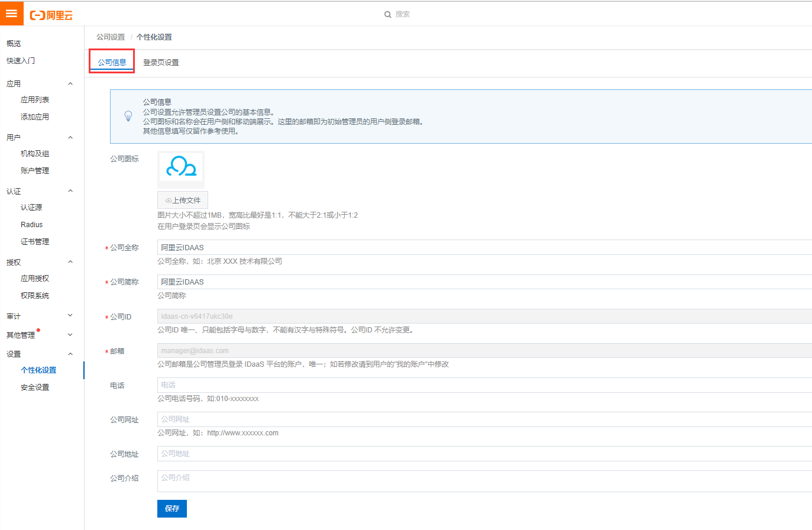This screenshot has height=530, width=812.
Task: Collapse the 设置 sidebar section
Action: [70, 354]
